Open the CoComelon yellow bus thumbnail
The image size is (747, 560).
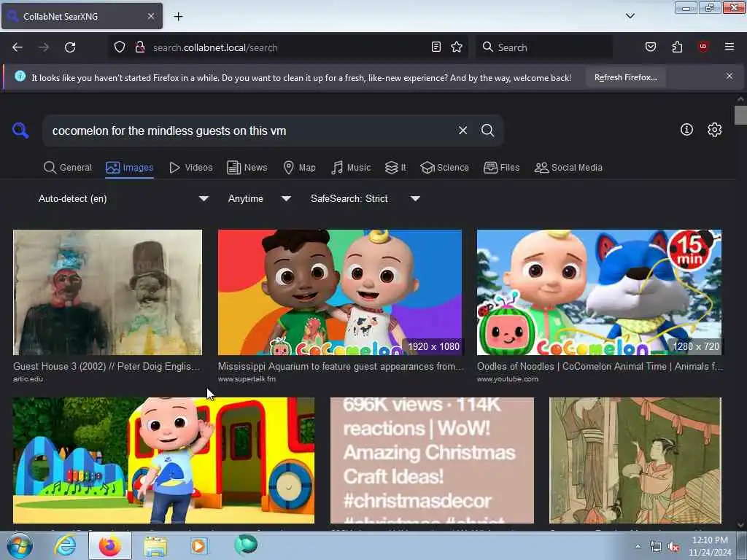pos(164,461)
